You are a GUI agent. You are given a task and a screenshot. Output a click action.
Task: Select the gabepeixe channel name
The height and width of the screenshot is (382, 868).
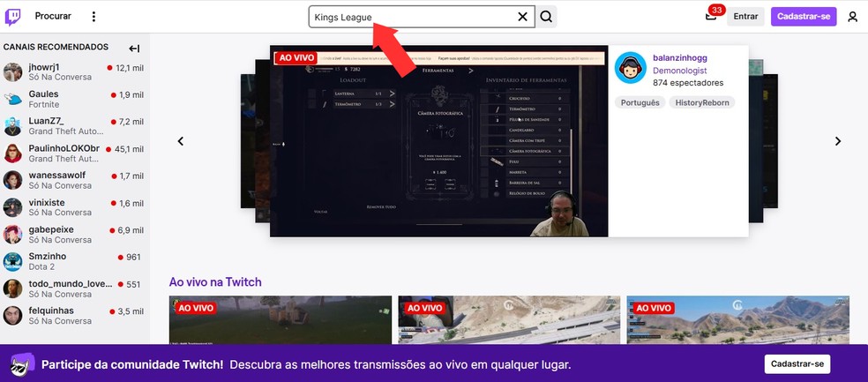pyautogui.click(x=51, y=229)
